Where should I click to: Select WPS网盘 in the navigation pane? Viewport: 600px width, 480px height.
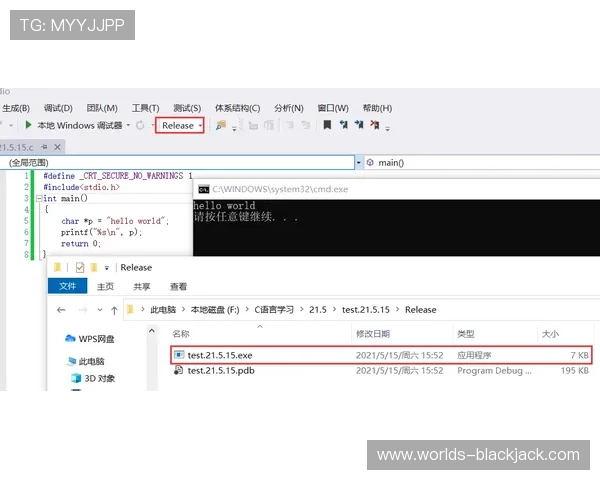90,339
